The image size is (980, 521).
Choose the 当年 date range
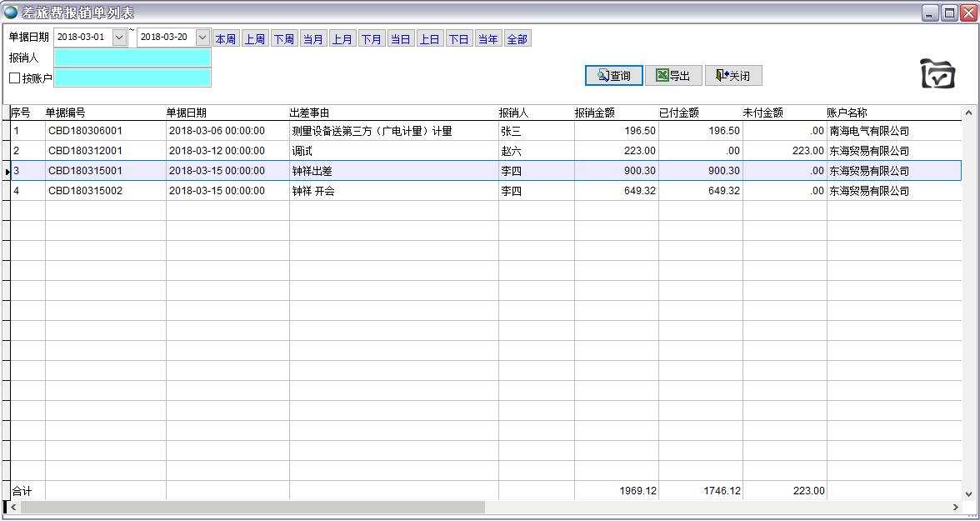tap(487, 39)
